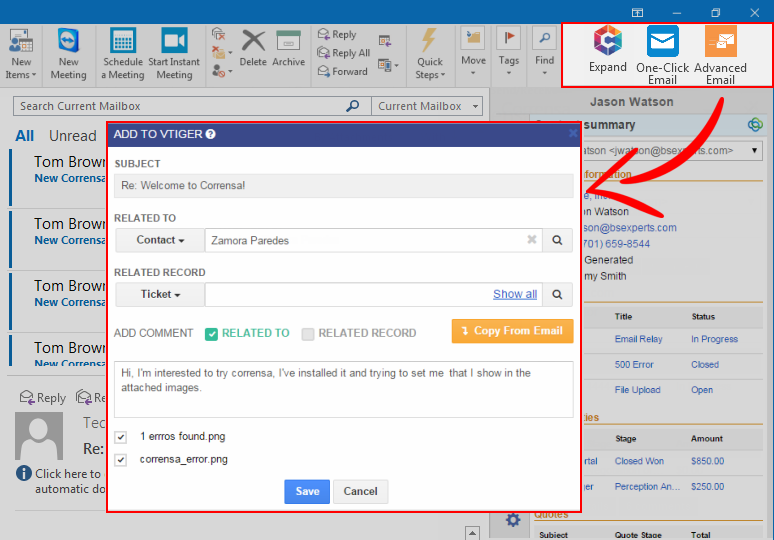This screenshot has height=540, width=774.
Task: Delete the selected email
Action: (253, 48)
